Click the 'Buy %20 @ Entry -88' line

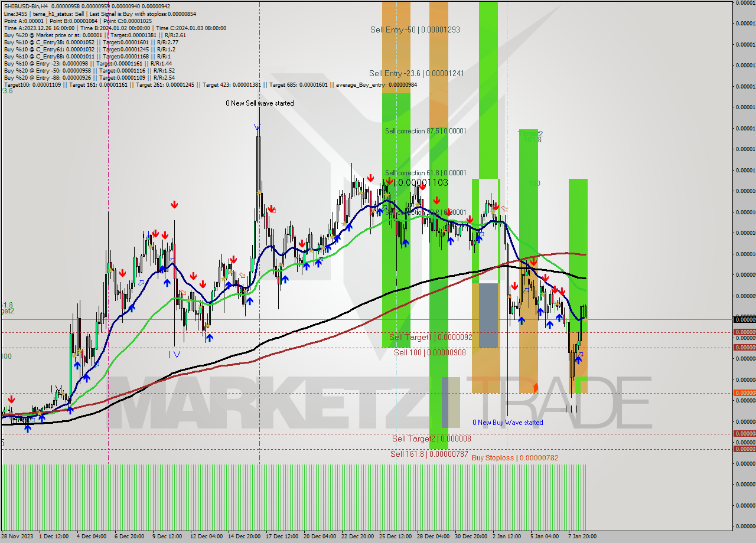click(89, 77)
